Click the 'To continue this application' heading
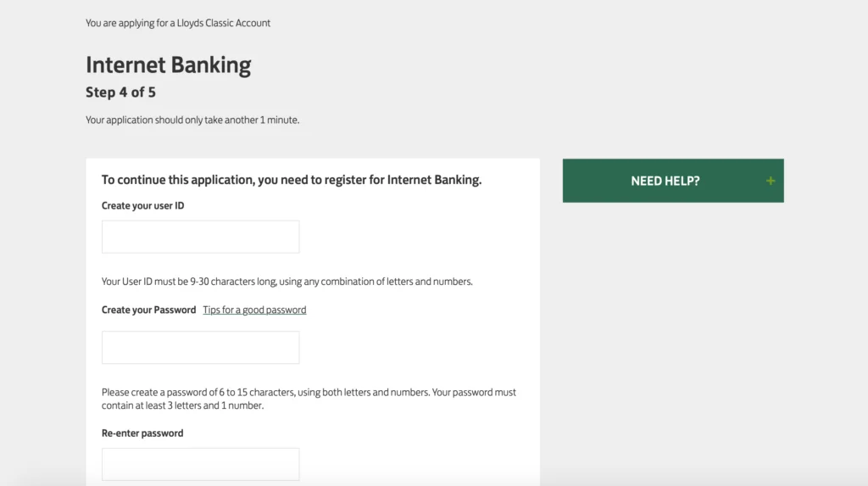868x486 pixels. click(292, 180)
